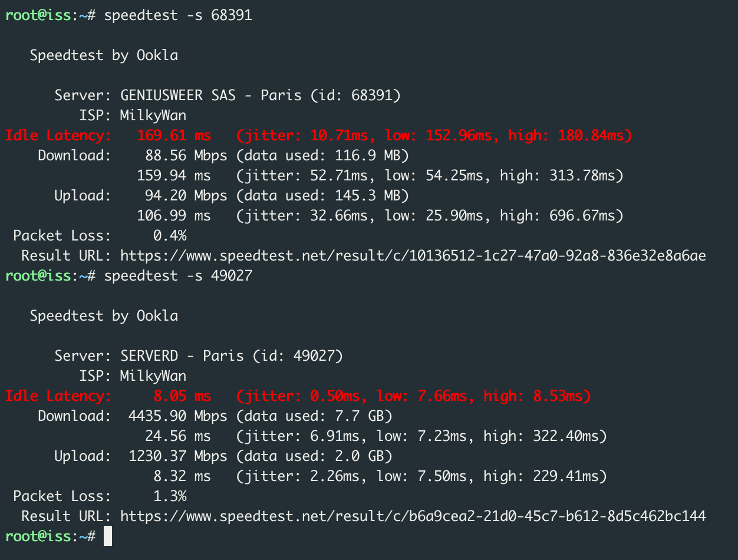Click the 4435.90 Mbps download value
This screenshot has height=560, width=738.
point(177,416)
